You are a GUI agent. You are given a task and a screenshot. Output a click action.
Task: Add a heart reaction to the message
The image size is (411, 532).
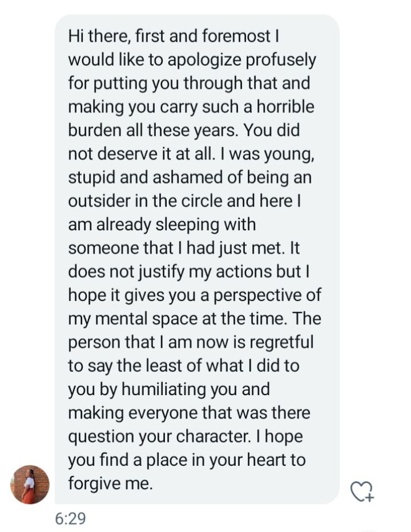(x=361, y=491)
